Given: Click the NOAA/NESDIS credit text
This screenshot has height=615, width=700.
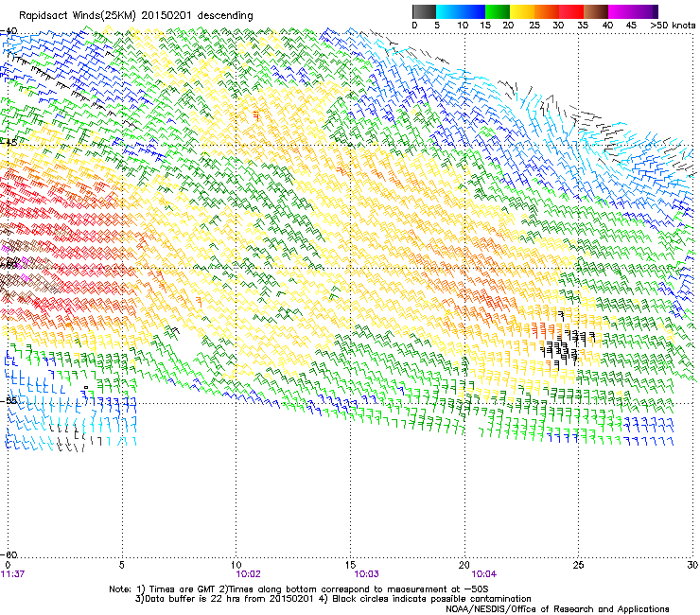Looking at the screenshot, I should (x=557, y=609).
